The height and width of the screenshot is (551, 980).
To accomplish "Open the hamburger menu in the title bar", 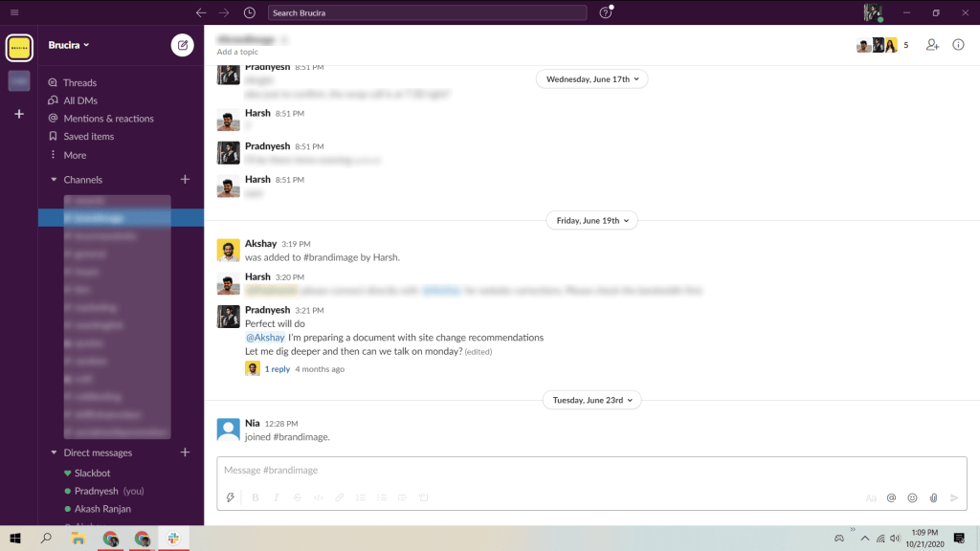I will (14, 12).
